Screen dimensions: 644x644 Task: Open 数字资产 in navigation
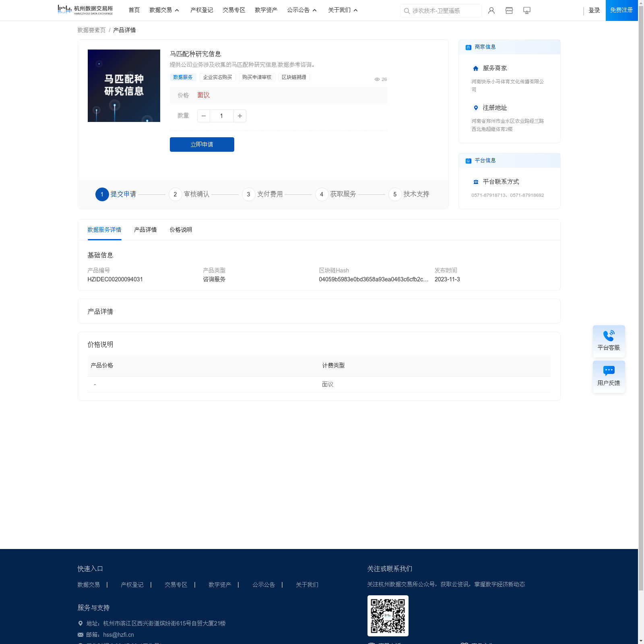[266, 10]
